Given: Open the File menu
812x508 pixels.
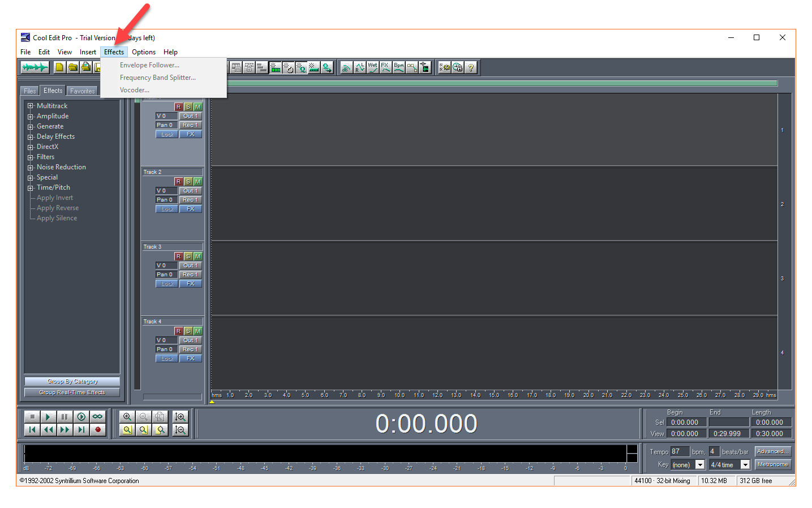Looking at the screenshot, I should pyautogui.click(x=25, y=52).
